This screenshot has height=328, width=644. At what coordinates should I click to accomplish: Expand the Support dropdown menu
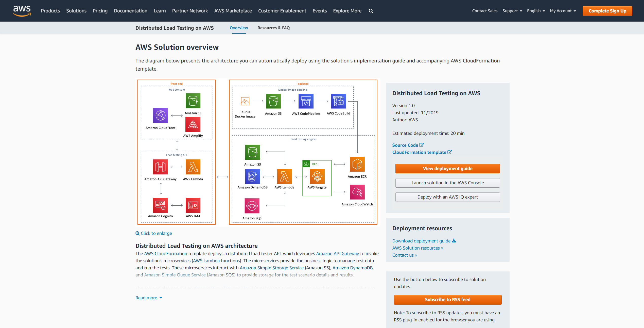[512, 11]
